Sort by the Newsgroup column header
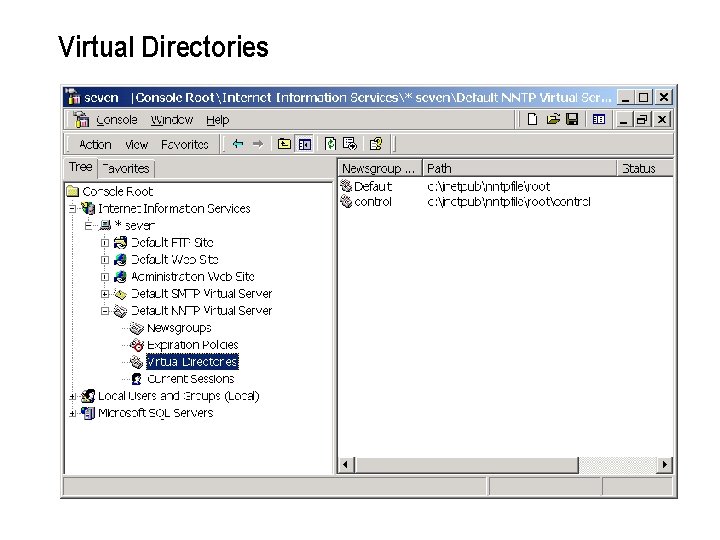 [379, 169]
